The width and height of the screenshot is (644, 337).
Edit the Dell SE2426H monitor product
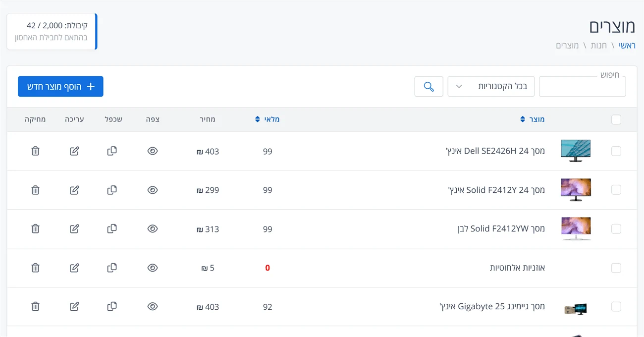tap(74, 151)
